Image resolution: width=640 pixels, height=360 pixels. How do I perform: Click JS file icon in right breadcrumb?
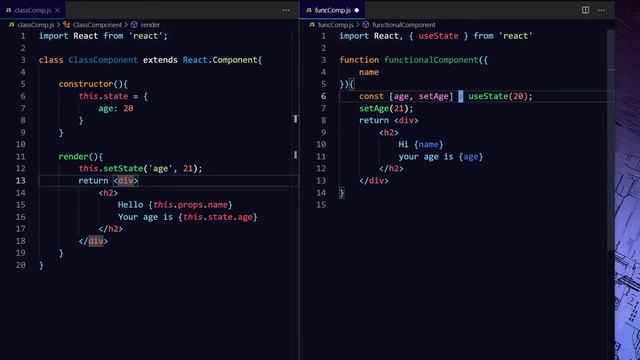tap(312, 25)
